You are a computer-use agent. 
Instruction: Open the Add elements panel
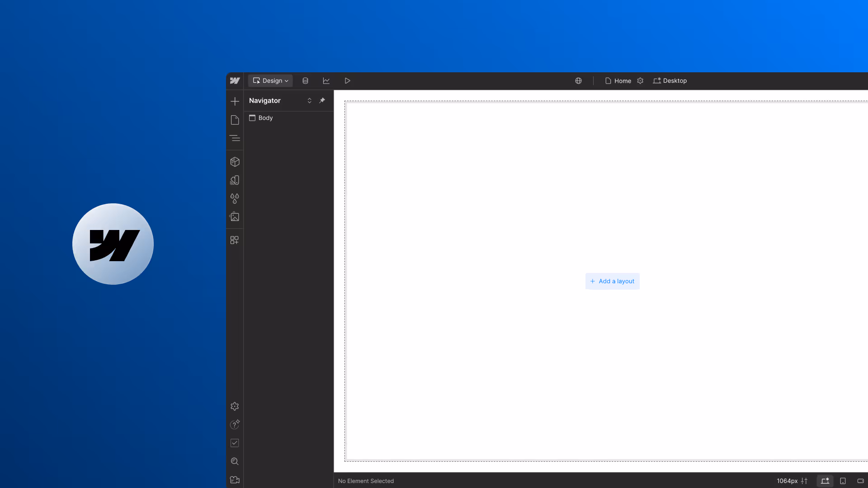(x=235, y=101)
